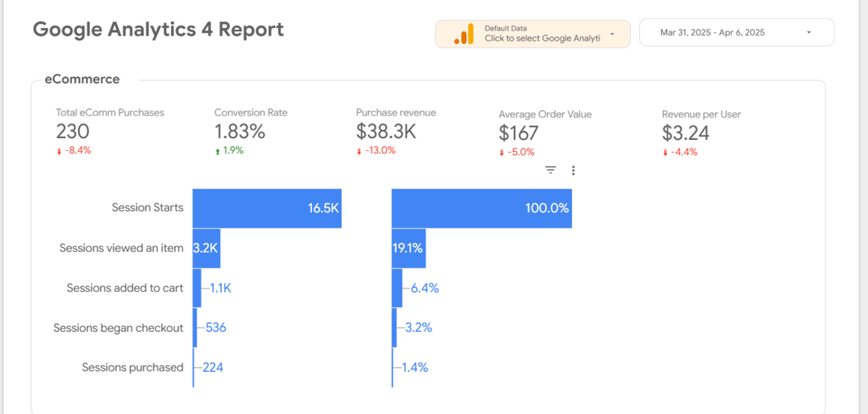Screen dimensions: 868x414
Task: Open the three-dot chart options menu
Action: click(573, 171)
